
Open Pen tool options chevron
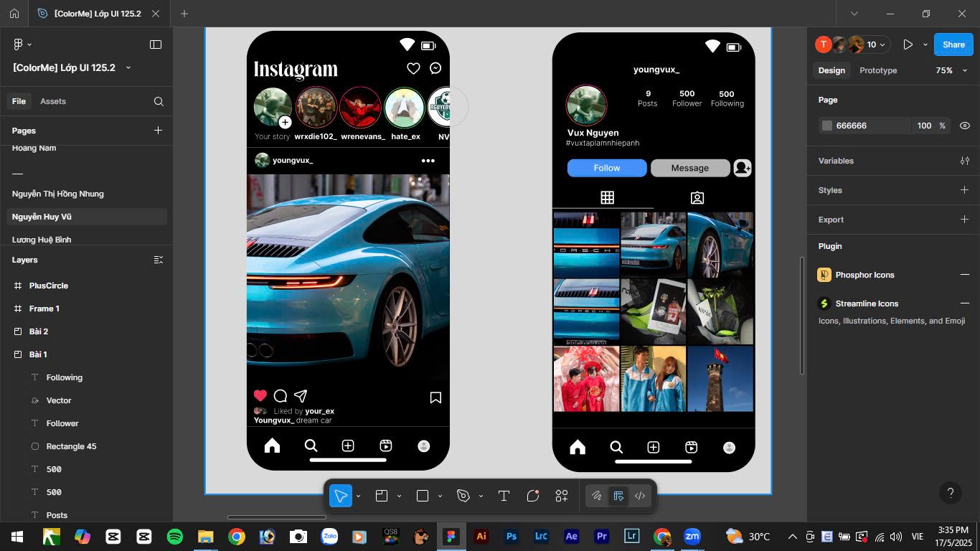(x=481, y=496)
